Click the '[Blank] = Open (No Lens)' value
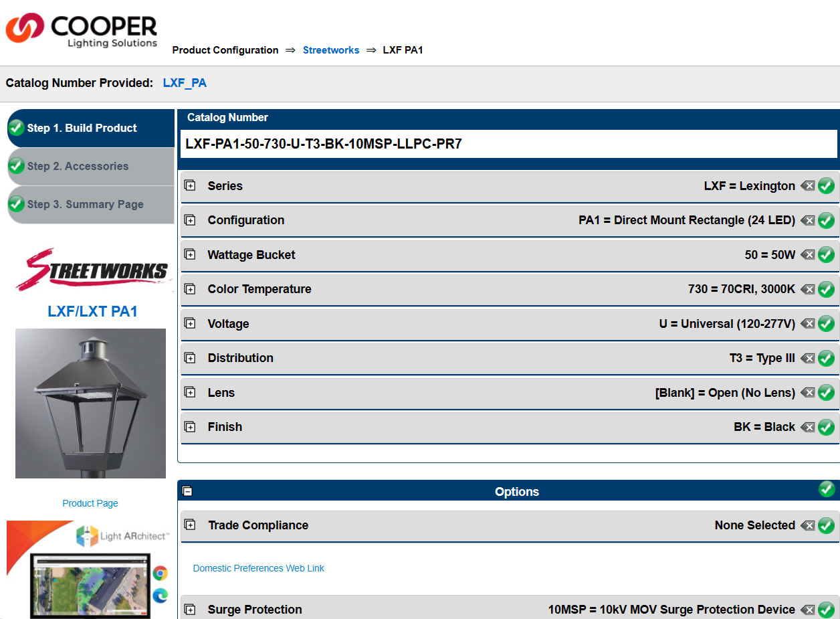 (x=725, y=393)
